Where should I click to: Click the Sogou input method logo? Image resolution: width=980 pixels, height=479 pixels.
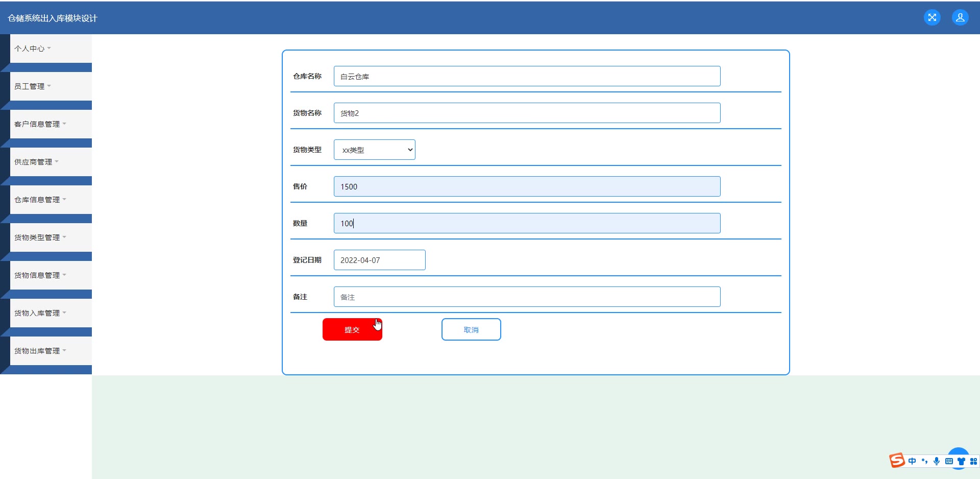[897, 461]
